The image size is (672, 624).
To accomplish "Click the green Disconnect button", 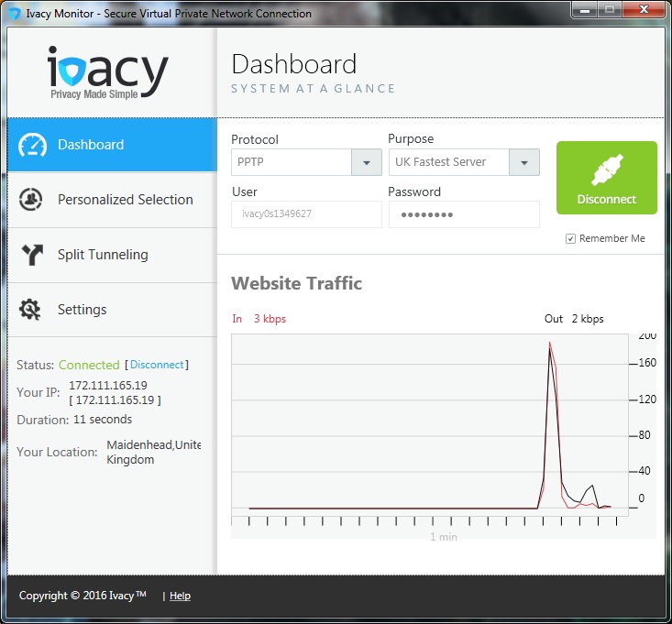I will click(606, 178).
